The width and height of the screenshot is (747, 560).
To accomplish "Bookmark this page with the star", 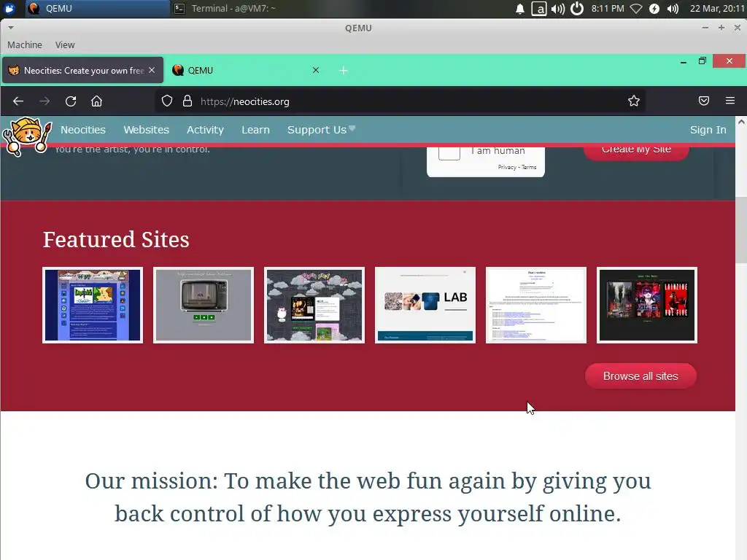I will pos(634,101).
